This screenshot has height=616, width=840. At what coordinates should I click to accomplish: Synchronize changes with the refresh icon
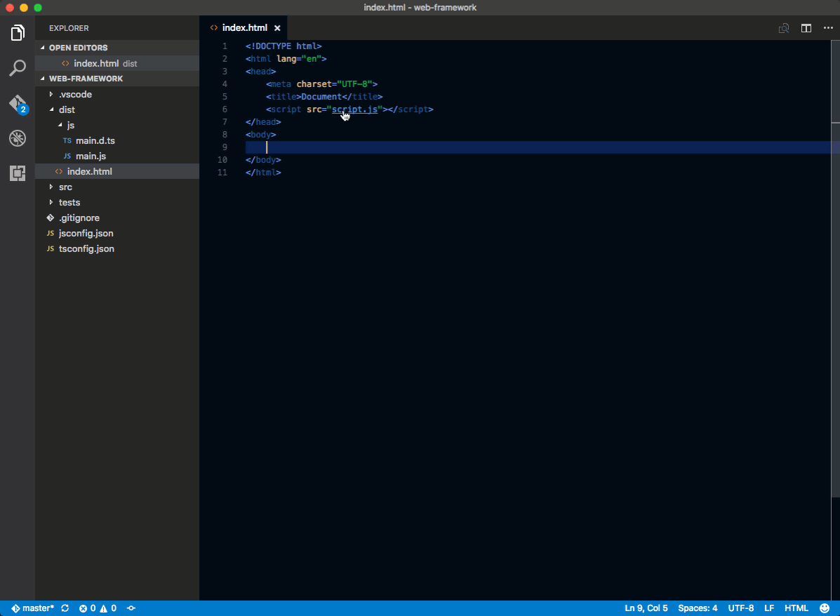(x=64, y=608)
